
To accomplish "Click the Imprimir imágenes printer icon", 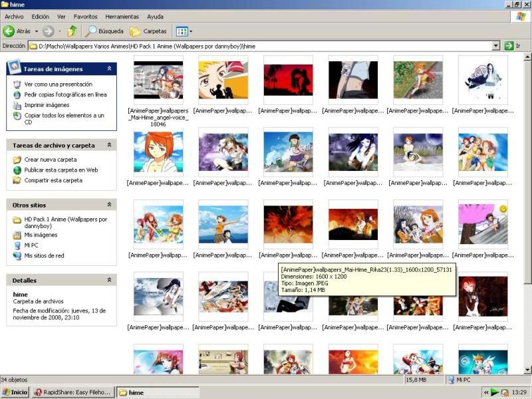I will (x=17, y=105).
